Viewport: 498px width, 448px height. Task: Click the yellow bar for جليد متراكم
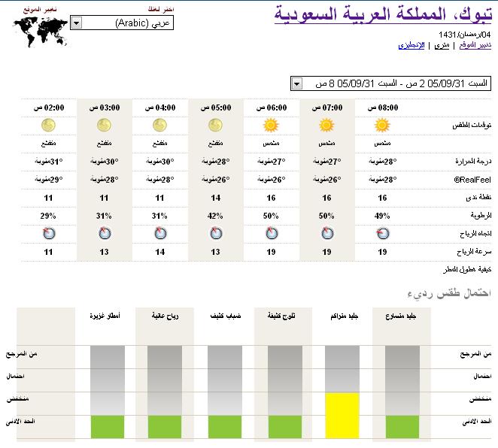tap(342, 416)
